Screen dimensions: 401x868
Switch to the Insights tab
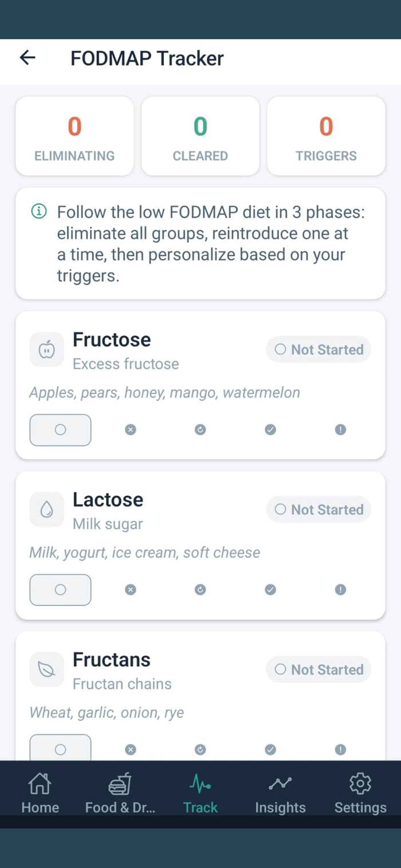click(x=280, y=793)
